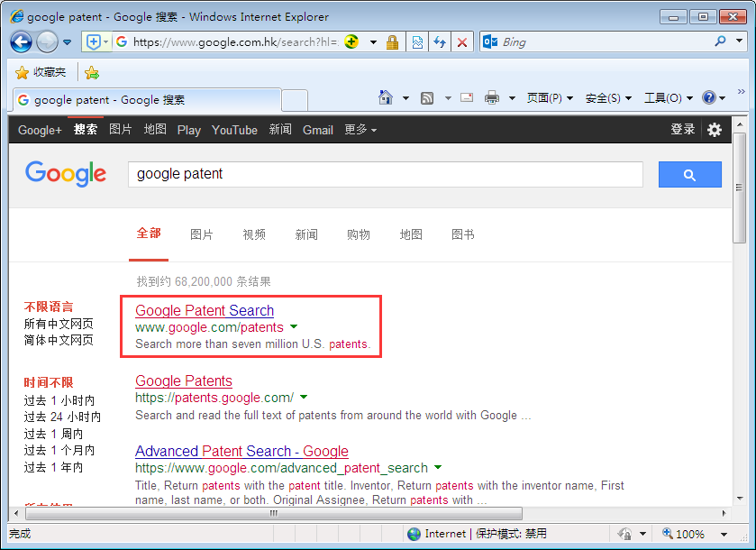
Task: Select the 全部 results tab
Action: (x=149, y=234)
